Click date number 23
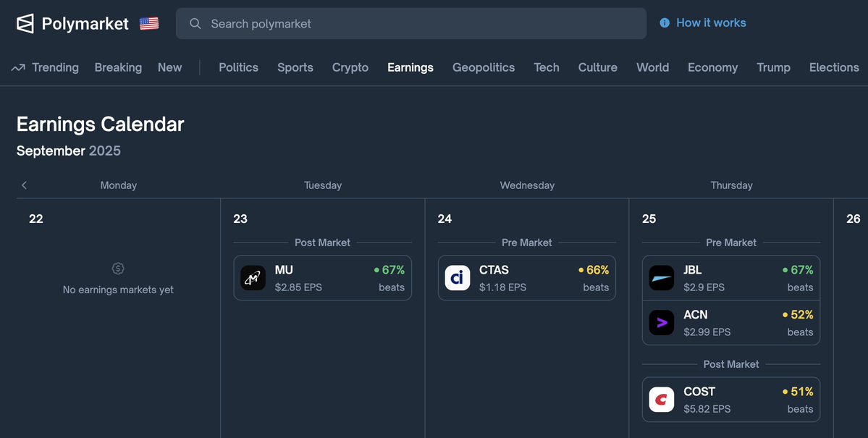The width and height of the screenshot is (868, 438). tap(240, 219)
